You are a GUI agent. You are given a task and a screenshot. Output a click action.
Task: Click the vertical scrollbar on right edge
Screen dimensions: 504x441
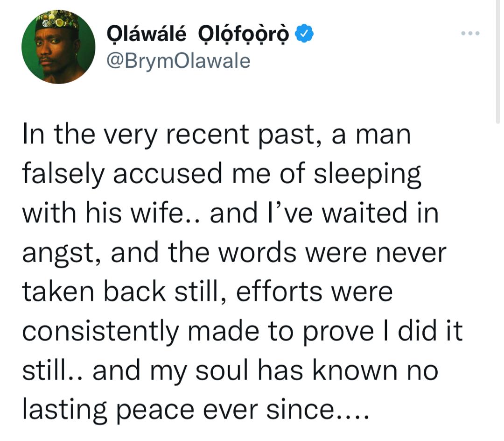click(x=497, y=61)
